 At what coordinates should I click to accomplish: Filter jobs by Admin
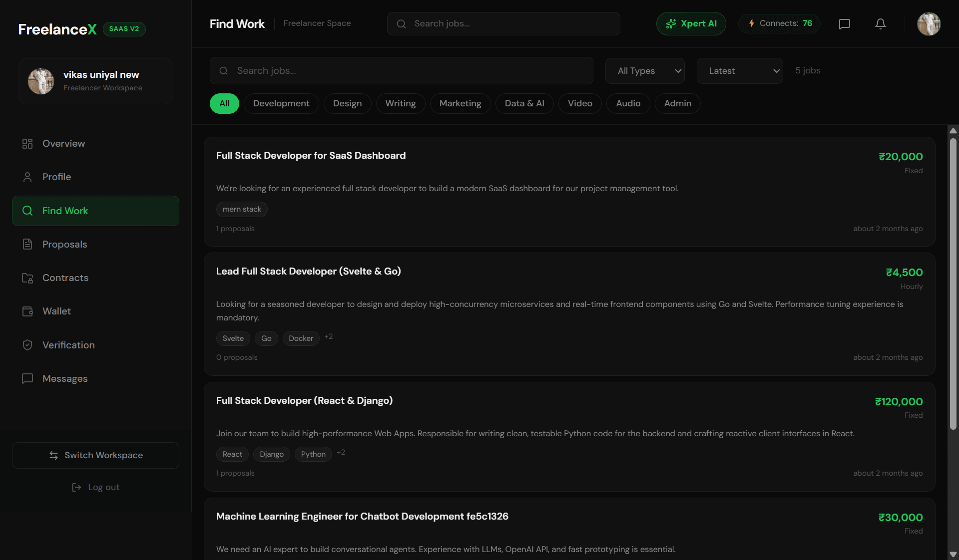tap(677, 103)
